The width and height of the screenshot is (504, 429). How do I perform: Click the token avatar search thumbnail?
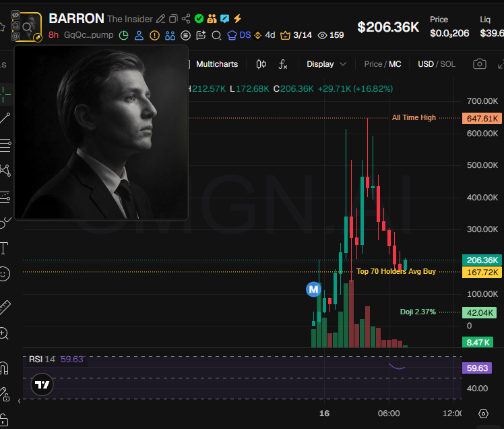[x=27, y=26]
